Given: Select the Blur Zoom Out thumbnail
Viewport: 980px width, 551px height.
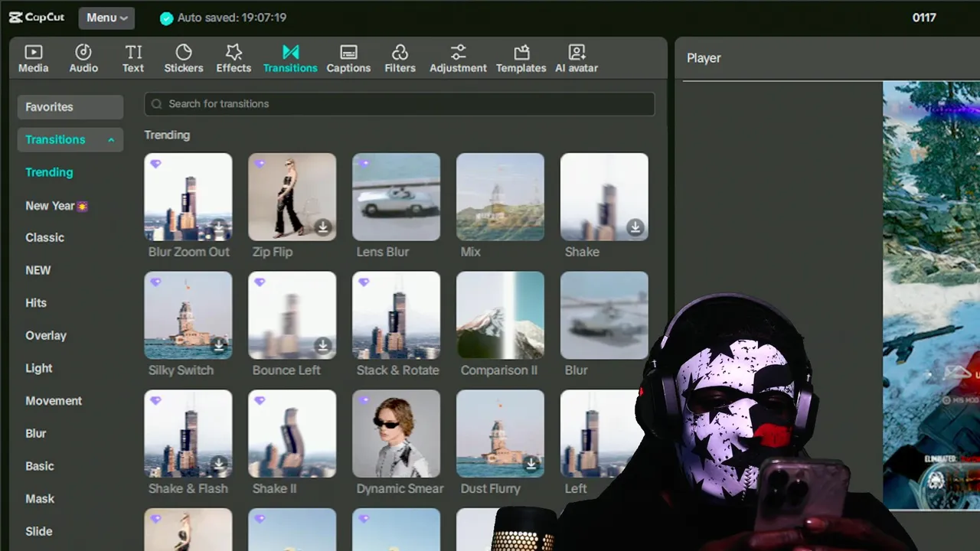Looking at the screenshot, I should [x=188, y=197].
